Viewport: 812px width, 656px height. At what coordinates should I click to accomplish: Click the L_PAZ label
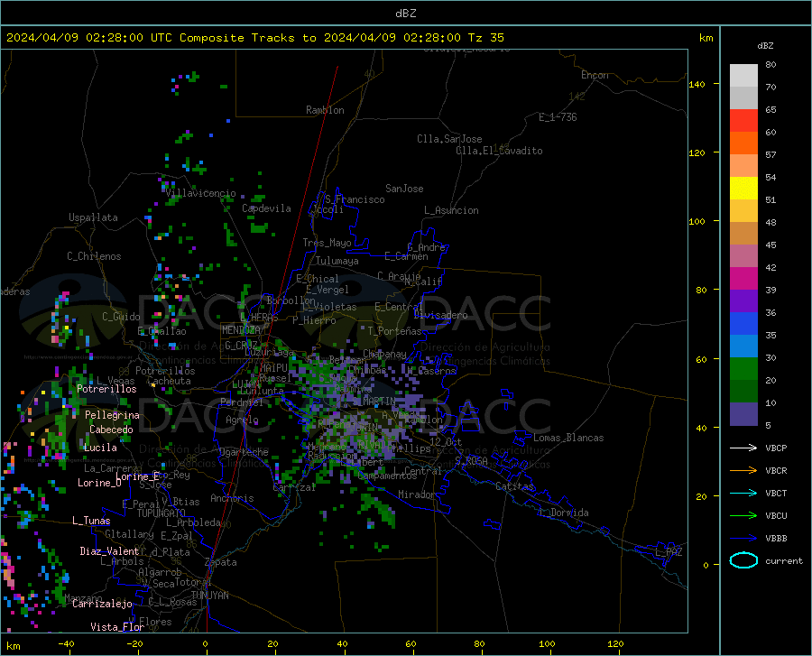coord(669,552)
